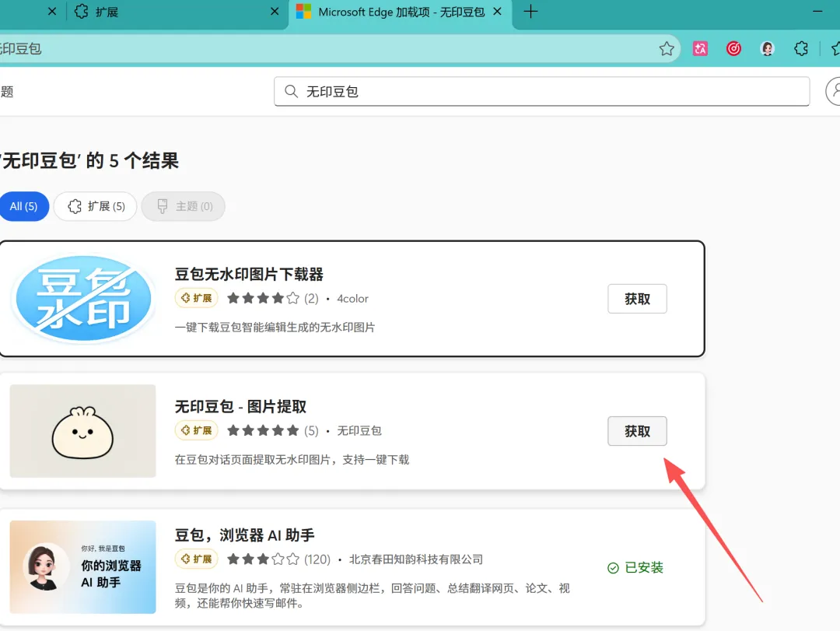Screen dimensions: 840x631
Task: Click 扩展 badge on 豆包，浏览器 AI 助手
Action: pos(196,559)
